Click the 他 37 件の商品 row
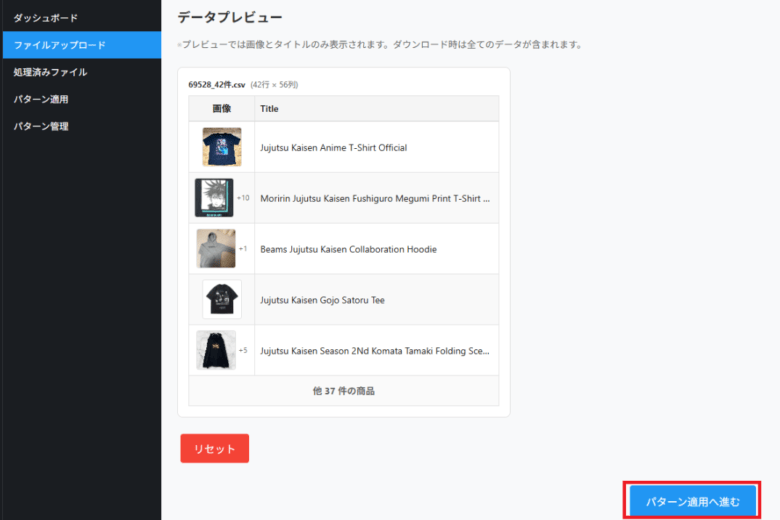This screenshot has height=520, width=780. [x=343, y=391]
